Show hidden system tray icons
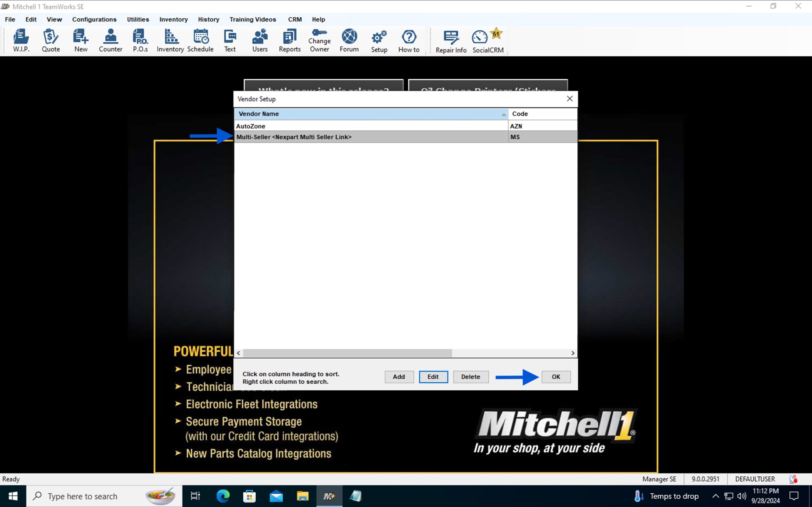 (x=715, y=496)
